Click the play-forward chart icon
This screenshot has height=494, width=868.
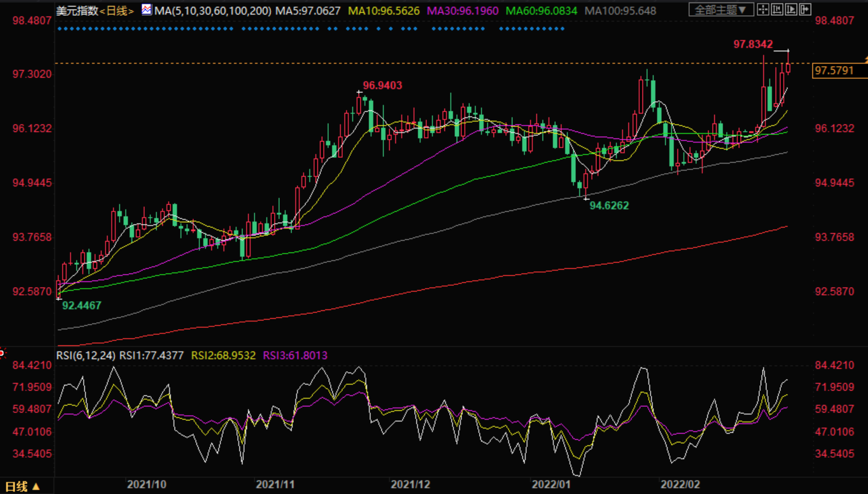pyautogui.click(x=791, y=10)
